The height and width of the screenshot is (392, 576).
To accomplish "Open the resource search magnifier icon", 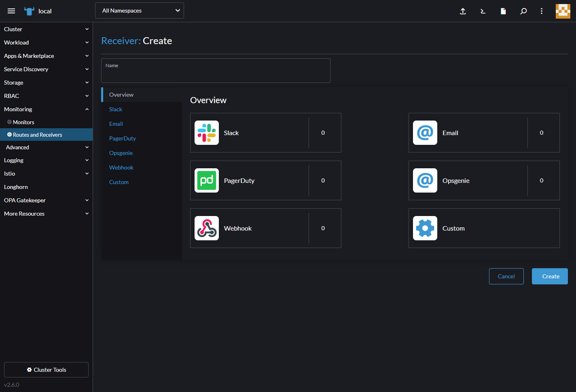I will tap(523, 11).
